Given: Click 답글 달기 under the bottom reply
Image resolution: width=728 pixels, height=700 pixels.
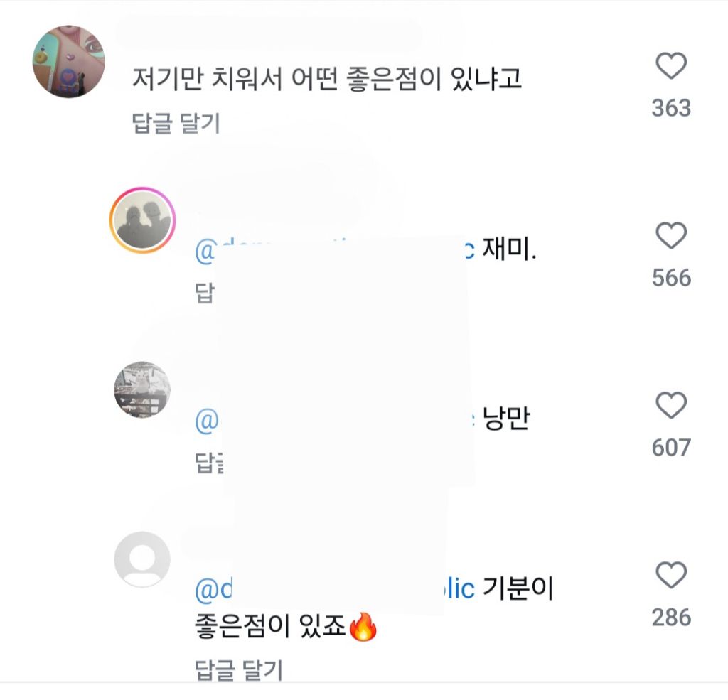Looking at the screenshot, I should point(238,669).
